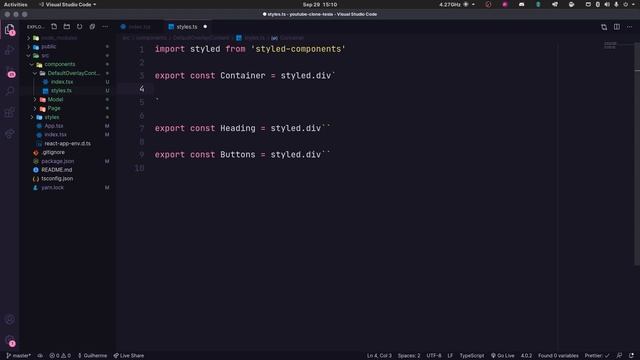Open styles.ts in file tree

68,91
